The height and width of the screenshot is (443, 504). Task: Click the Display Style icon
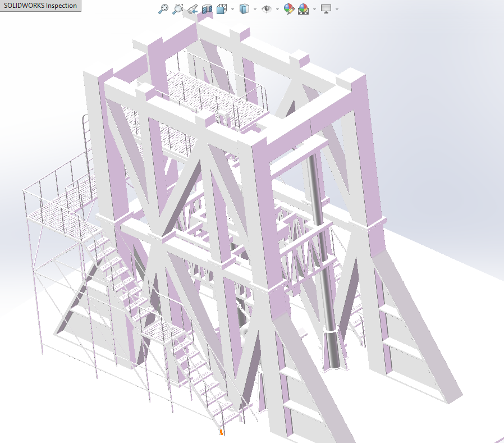(x=244, y=9)
